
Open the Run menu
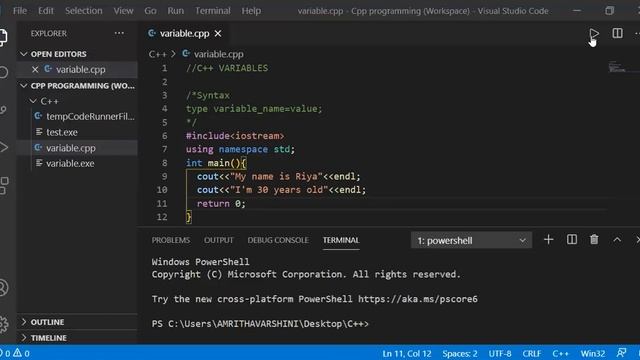tap(176, 11)
